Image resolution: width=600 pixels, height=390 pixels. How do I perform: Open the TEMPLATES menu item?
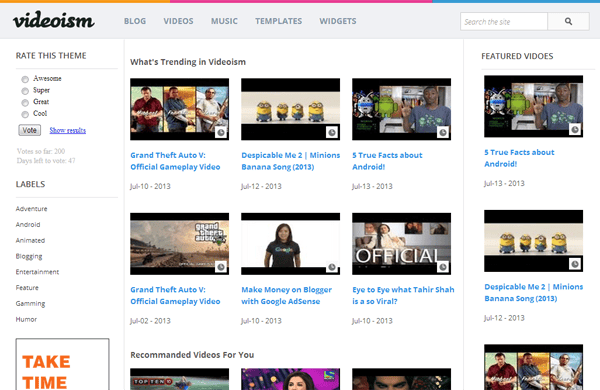pyautogui.click(x=279, y=21)
